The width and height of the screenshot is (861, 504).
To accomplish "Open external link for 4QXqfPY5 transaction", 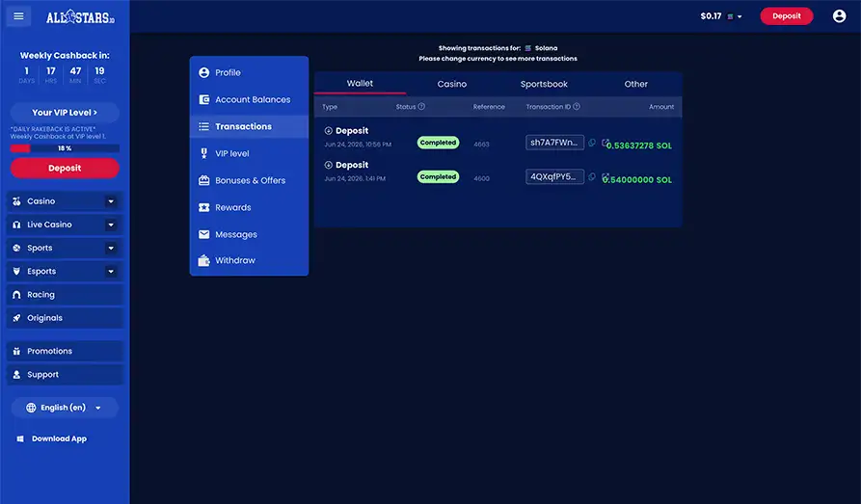I will [x=605, y=176].
